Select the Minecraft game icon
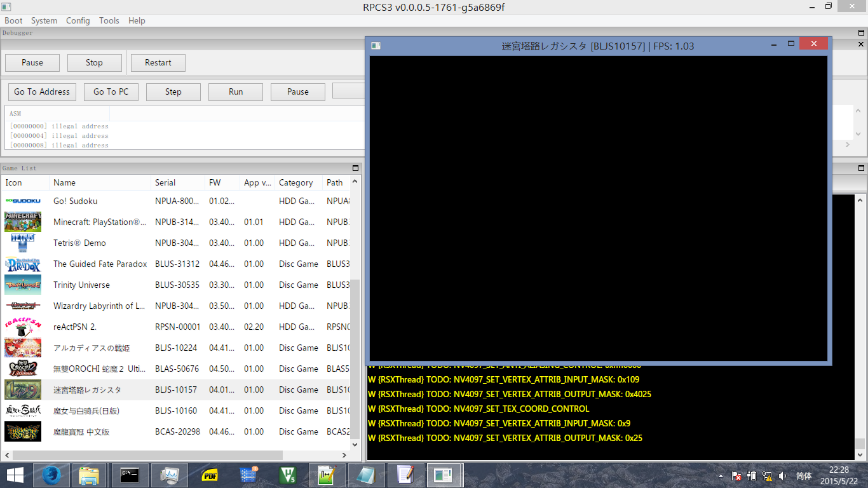The width and height of the screenshot is (868, 488). tap(23, 222)
